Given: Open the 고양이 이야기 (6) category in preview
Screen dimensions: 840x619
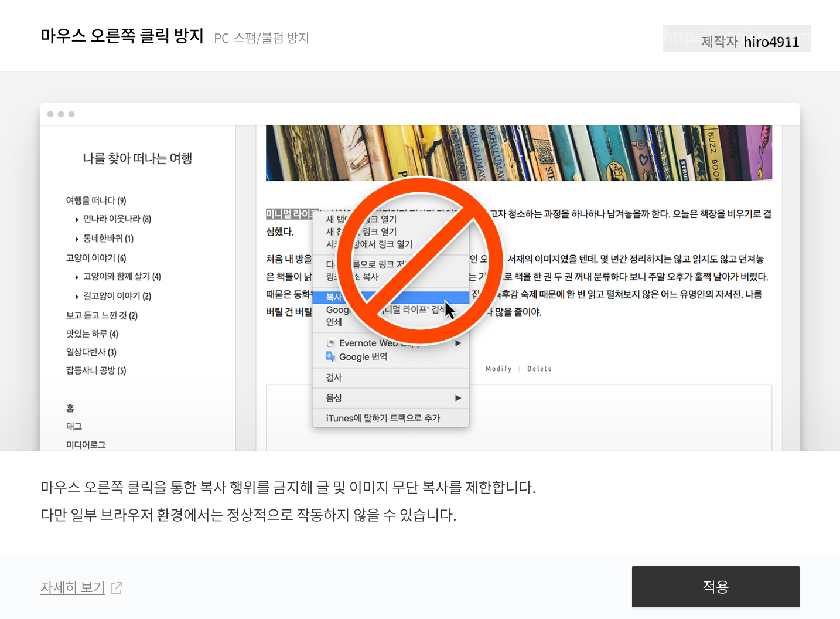Looking at the screenshot, I should point(96,258).
